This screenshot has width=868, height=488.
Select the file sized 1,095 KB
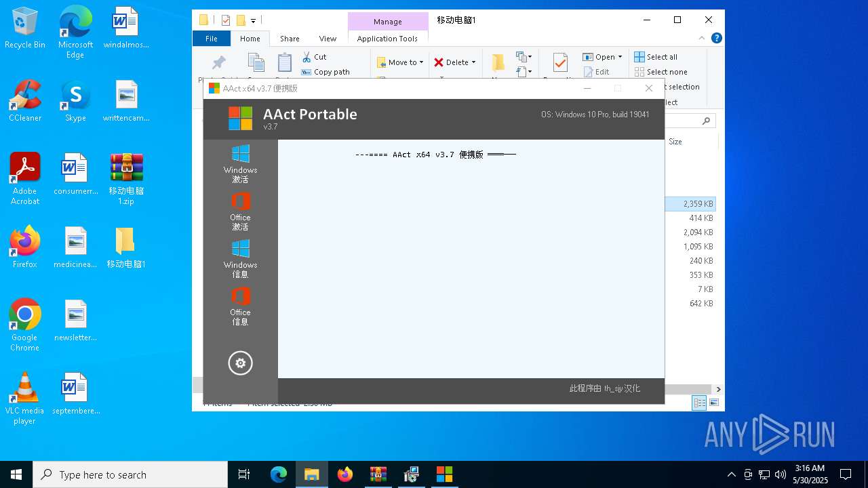click(690, 247)
